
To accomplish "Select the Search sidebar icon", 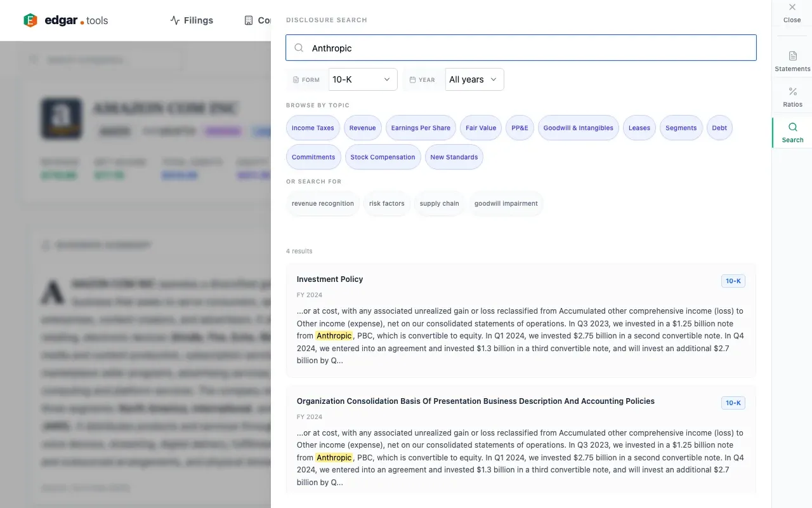I will coord(792,128).
